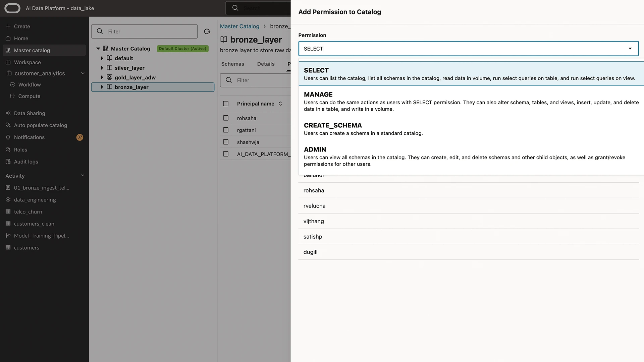Choose ADMIN permission from the list
644x362 pixels.
[x=315, y=149]
